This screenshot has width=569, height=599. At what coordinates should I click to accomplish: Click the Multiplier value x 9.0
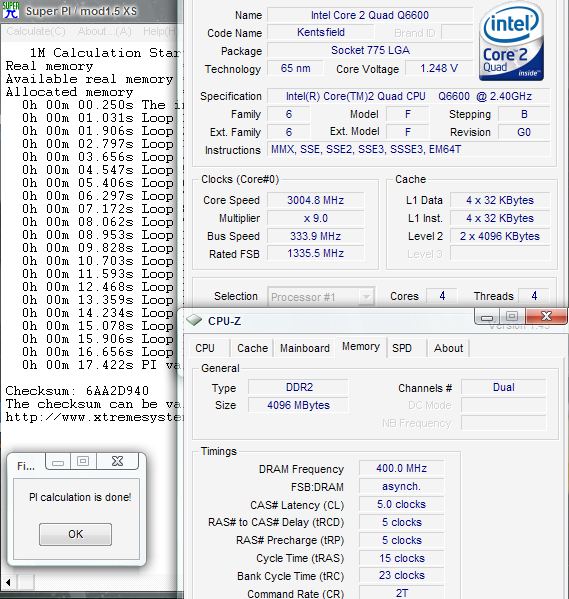pos(315,218)
